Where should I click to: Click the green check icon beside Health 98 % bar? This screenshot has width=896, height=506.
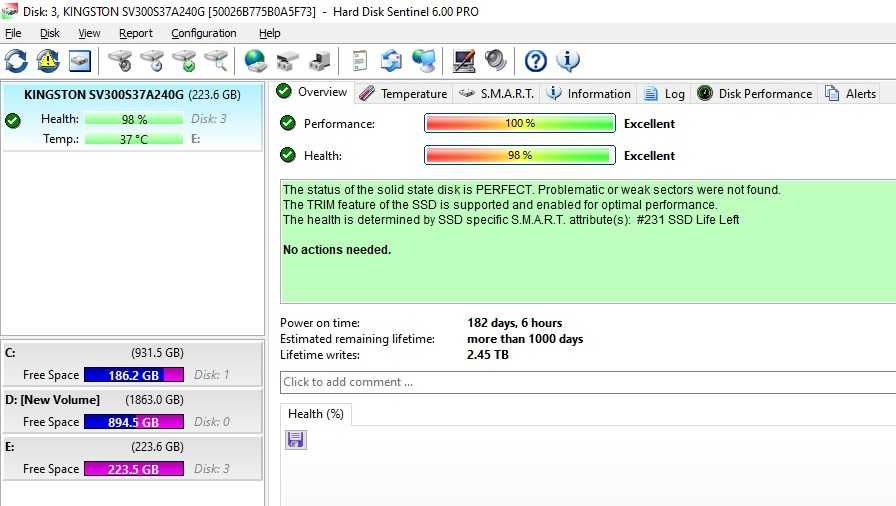(288, 155)
